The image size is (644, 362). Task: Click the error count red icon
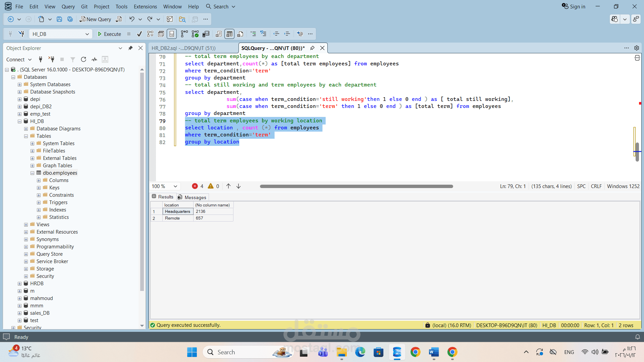195,186
